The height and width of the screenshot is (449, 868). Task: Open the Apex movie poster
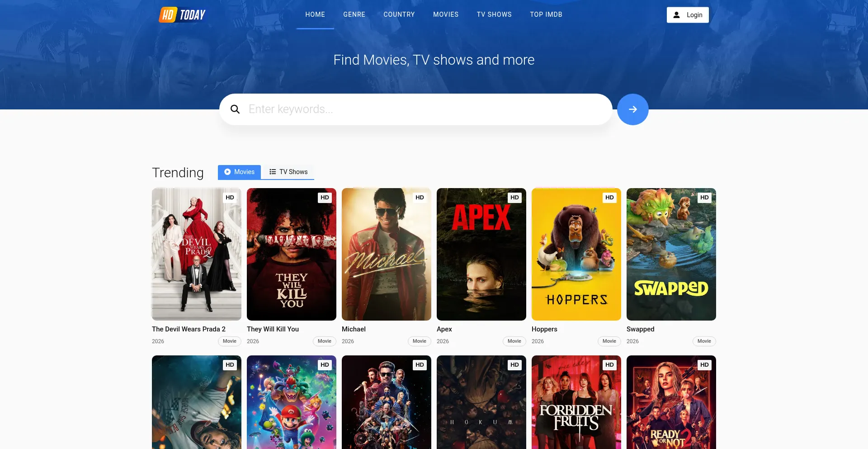coord(481,254)
